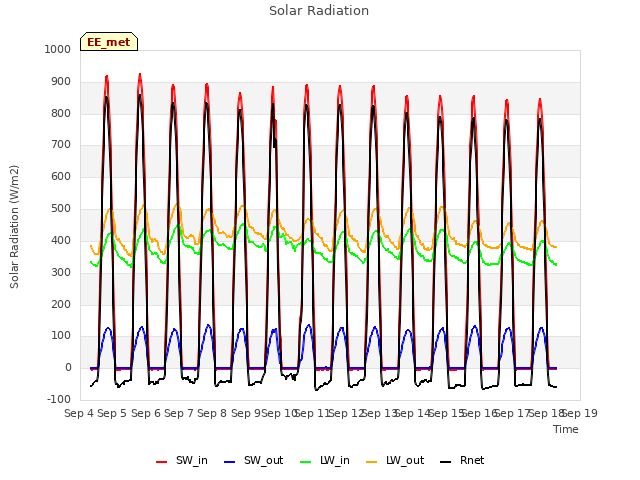Click the Time axis label
The image size is (640, 480).
tap(566, 429)
